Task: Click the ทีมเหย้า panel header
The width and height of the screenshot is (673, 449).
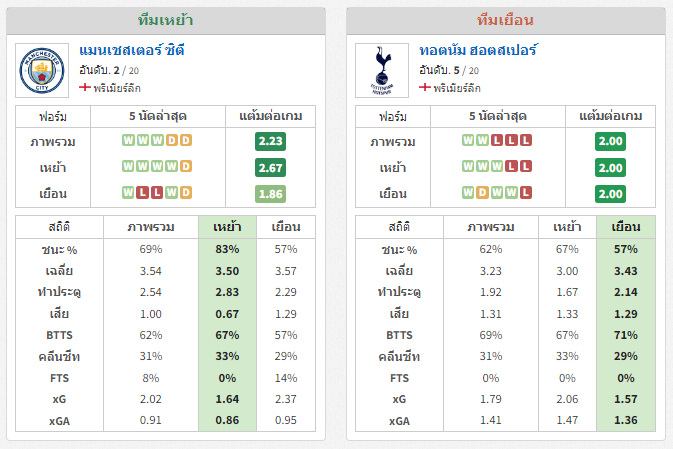Action: pos(166,21)
